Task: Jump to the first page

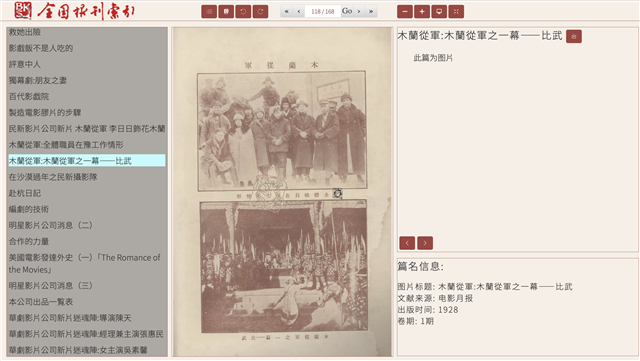Action: [287, 11]
